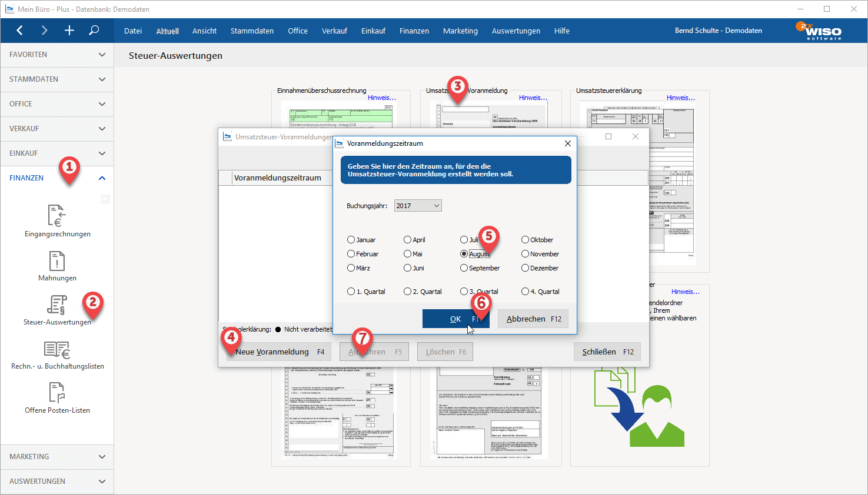The width and height of the screenshot is (868, 495).
Task: Open Steuer-Auswertungen in the sidebar
Action: (x=57, y=310)
